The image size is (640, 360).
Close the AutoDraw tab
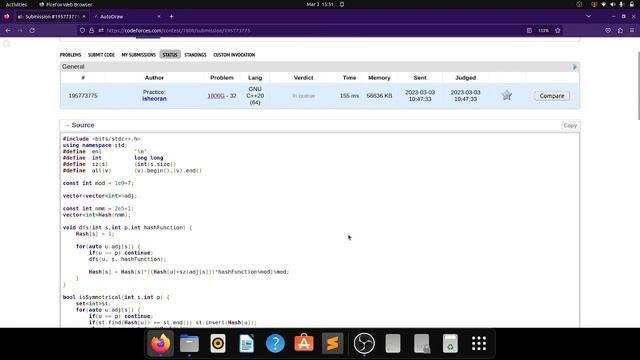159,17
